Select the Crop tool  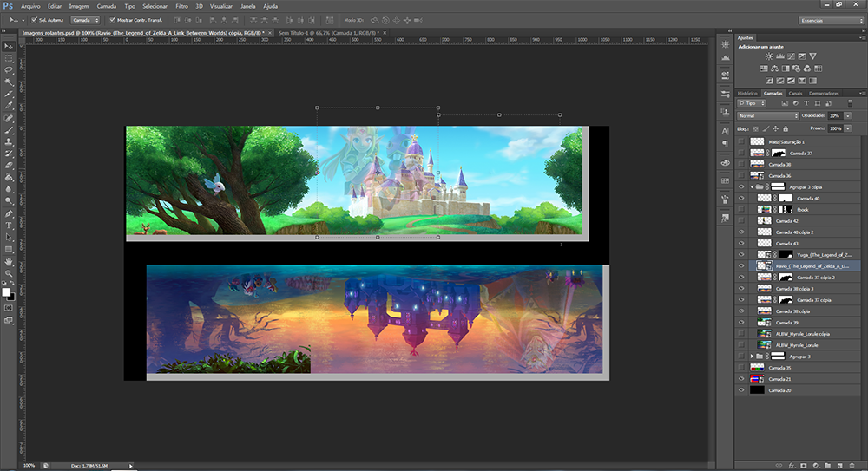[9, 94]
